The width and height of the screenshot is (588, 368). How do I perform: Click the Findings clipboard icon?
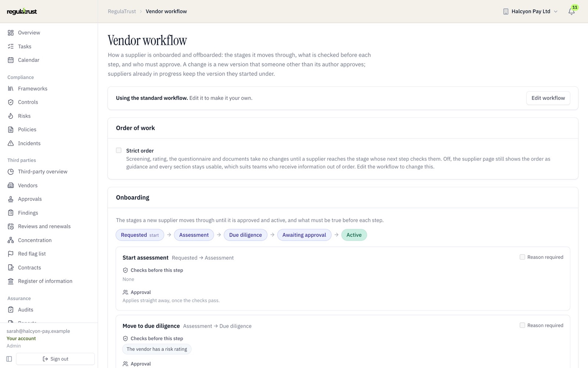click(11, 213)
